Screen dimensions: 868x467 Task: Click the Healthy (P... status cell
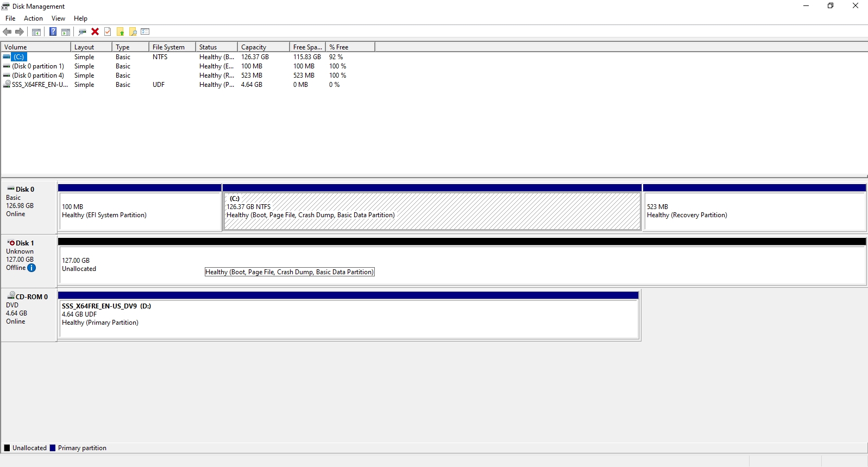pos(217,85)
